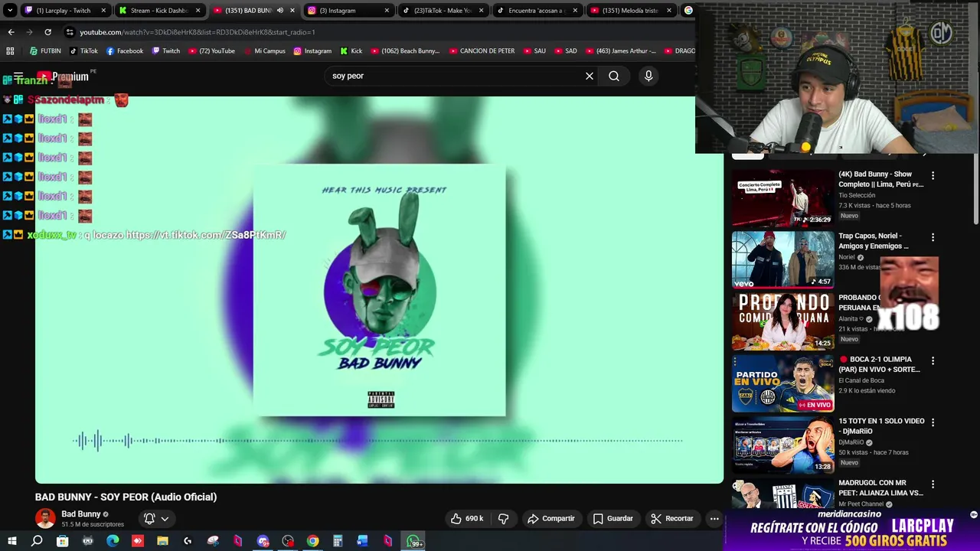Switch to the TikTok - Make Your Day tab
The height and width of the screenshot is (551, 980).
(443, 10)
